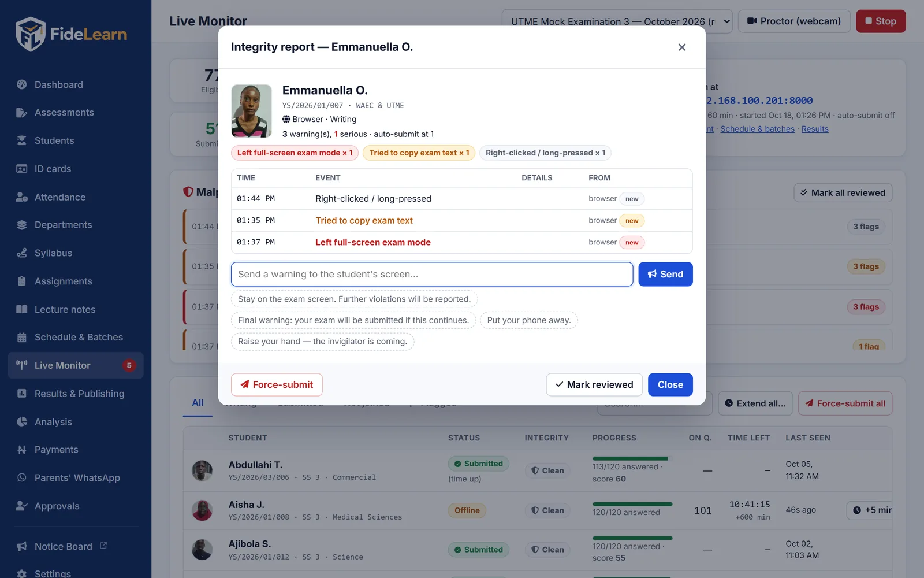
Task: Click the ID cards sidebar icon
Action: coord(22,169)
